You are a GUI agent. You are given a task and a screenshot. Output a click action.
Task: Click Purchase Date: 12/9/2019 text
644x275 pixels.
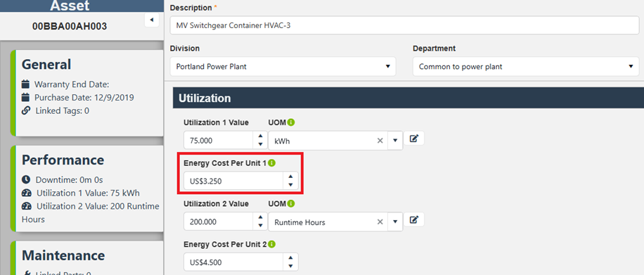[84, 98]
